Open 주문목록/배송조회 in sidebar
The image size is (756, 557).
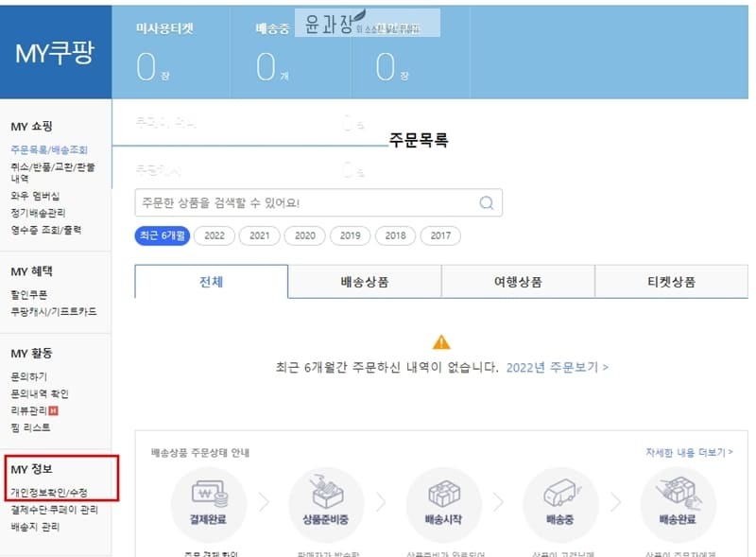(x=49, y=149)
